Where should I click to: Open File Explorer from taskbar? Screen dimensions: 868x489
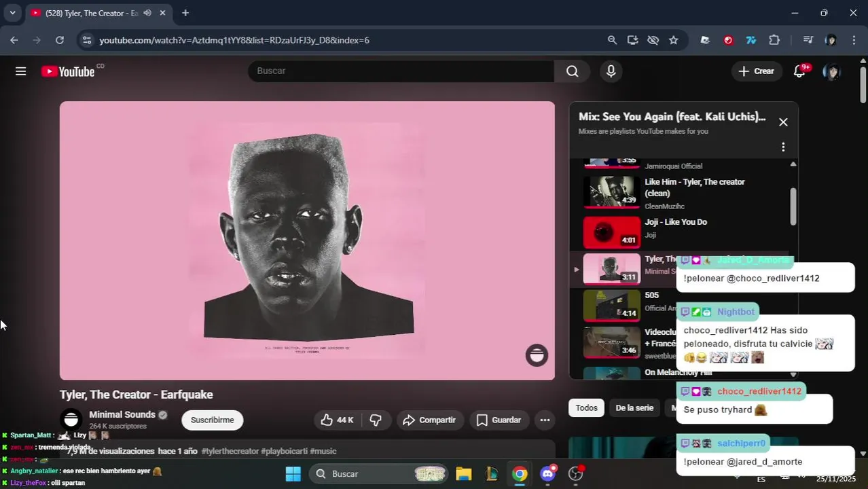tap(463, 474)
